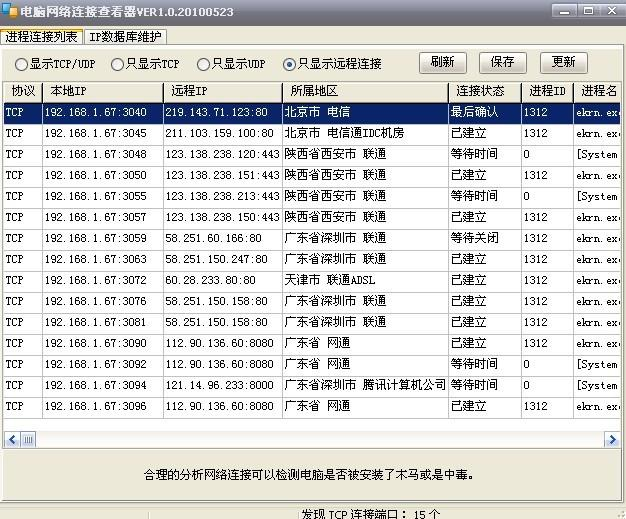Click the 保存 save button
Viewport: 626px width, 519px height.
click(x=503, y=63)
